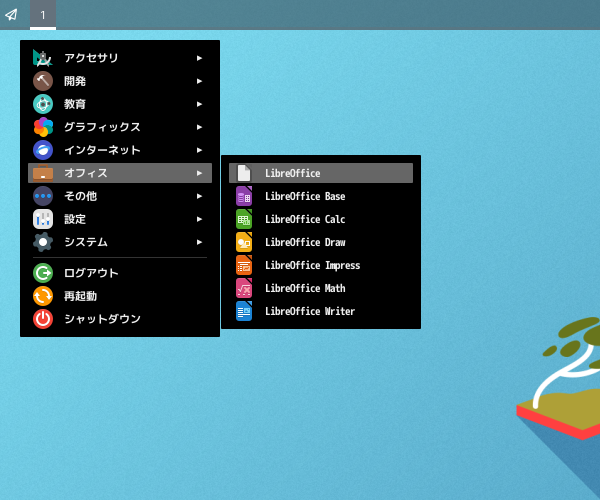Click the purple LibreOffice Base icon
The image size is (600, 500).
click(x=244, y=196)
